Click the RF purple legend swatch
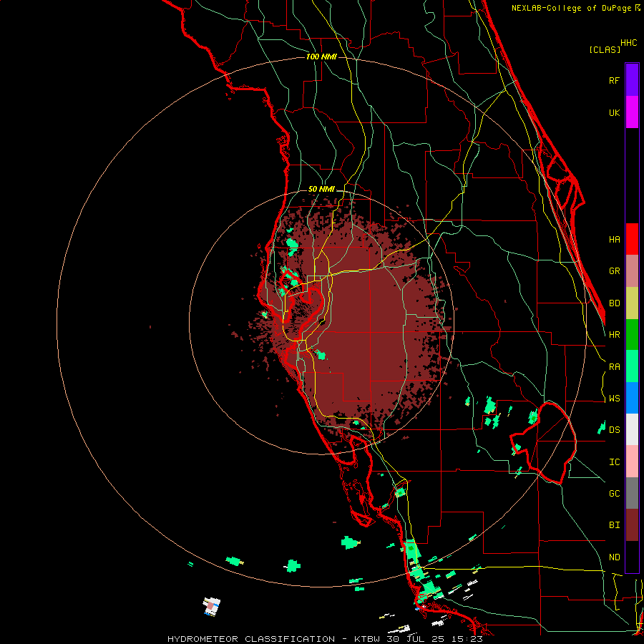 632,80
